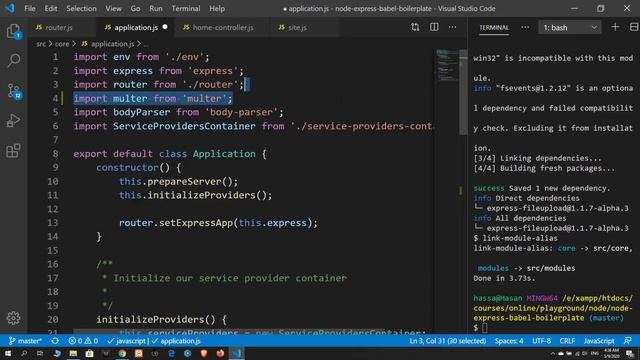The width and height of the screenshot is (640, 360).
Task: Expand the core breadcrumb segment
Action: click(x=62, y=44)
